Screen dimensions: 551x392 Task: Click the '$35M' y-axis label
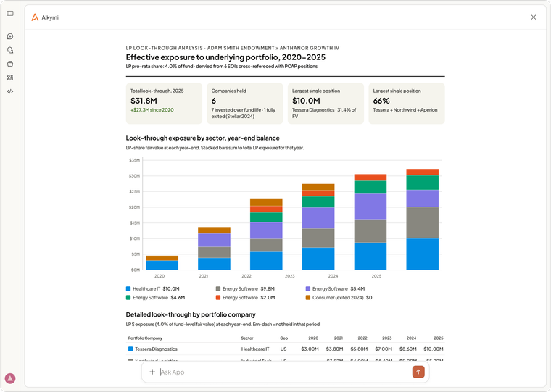coord(135,160)
